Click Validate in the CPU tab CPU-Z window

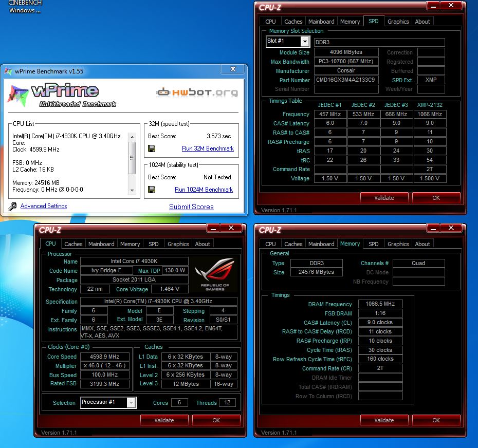[x=164, y=420]
